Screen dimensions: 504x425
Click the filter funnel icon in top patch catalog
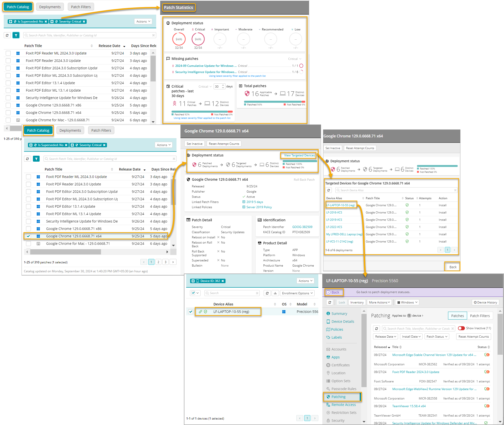pos(16,35)
